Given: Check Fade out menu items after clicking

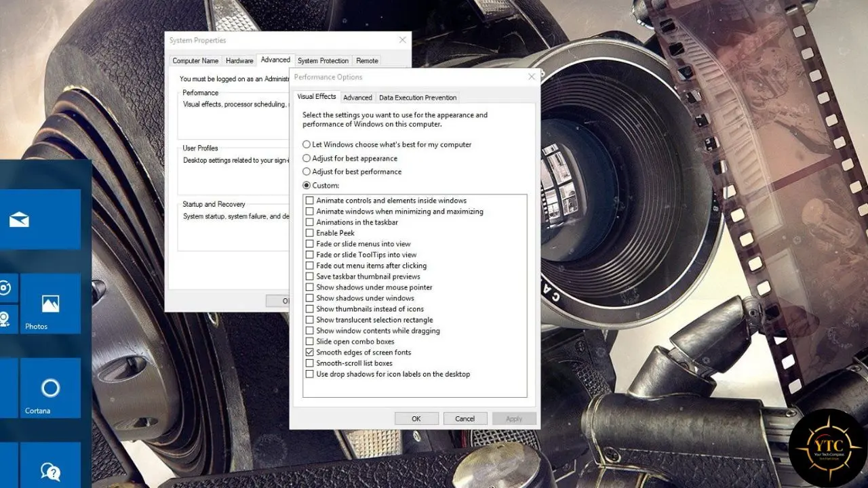Looking at the screenshot, I should coord(310,266).
